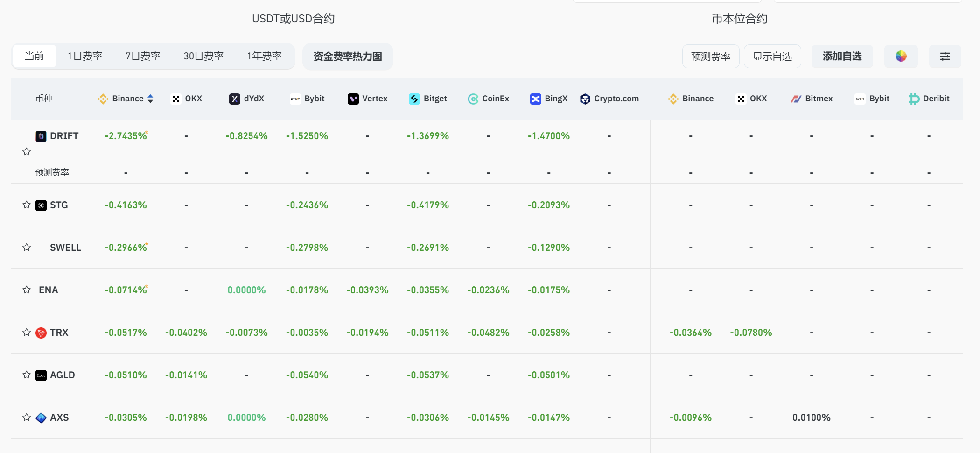Open the filter settings sliders icon
Viewport: 980px width, 453px height.
tap(945, 57)
